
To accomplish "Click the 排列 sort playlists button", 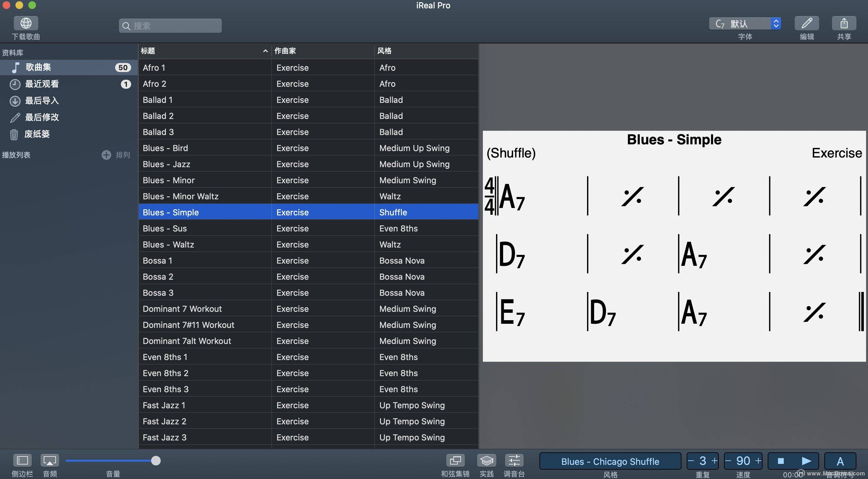I will point(123,155).
